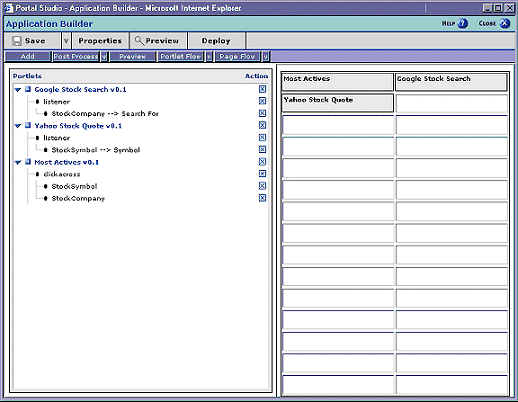Open the dropdown arrow next to Save
Image resolution: width=518 pixels, height=402 pixels.
[66, 41]
